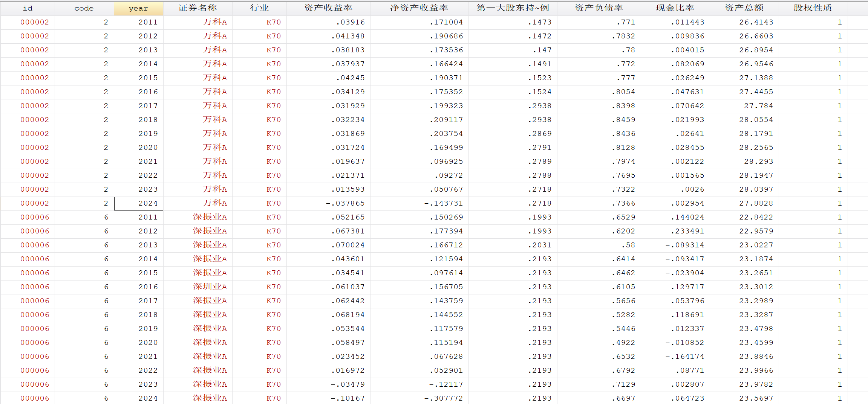The height and width of the screenshot is (404, 868).
Task: Select the cell showing .147
Action: coord(513,50)
